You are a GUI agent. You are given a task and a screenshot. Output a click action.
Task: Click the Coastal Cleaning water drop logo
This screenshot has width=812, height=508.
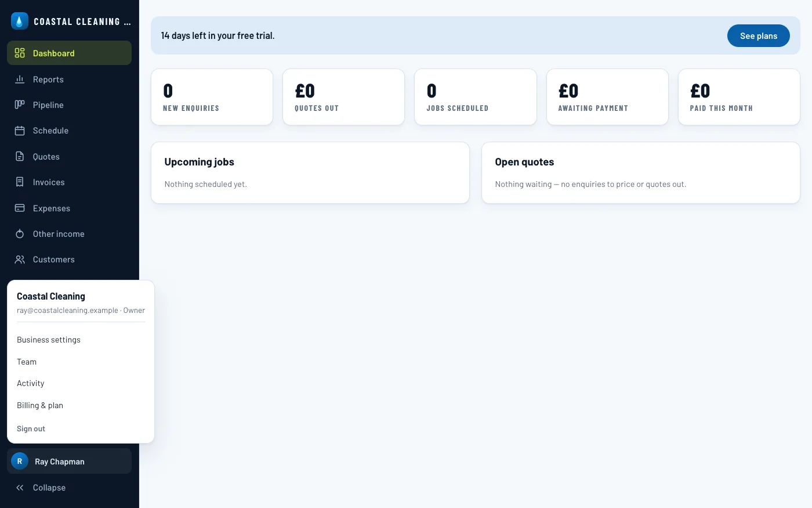click(x=20, y=21)
